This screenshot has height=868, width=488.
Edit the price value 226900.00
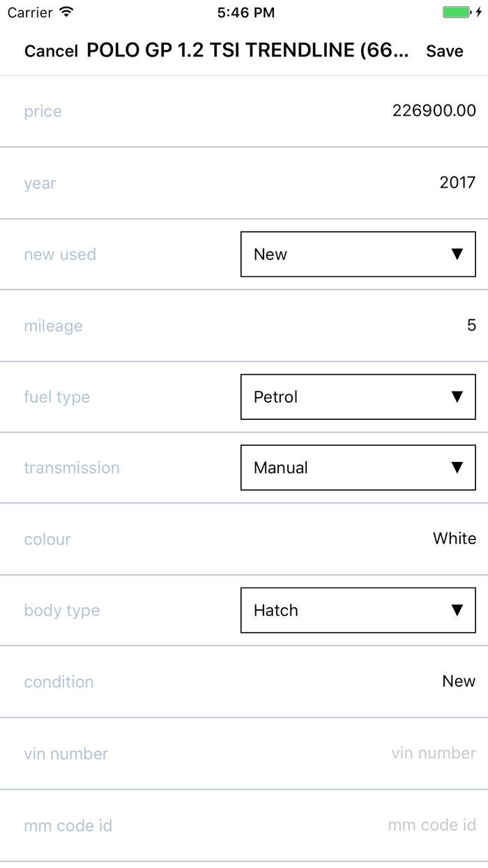(x=434, y=111)
